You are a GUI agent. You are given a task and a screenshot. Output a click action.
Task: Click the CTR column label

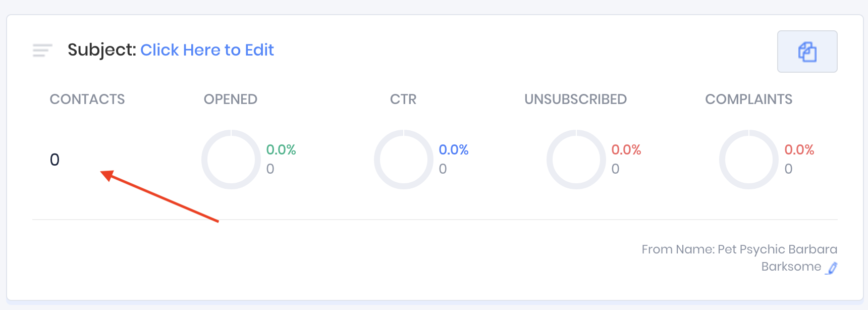click(x=403, y=99)
